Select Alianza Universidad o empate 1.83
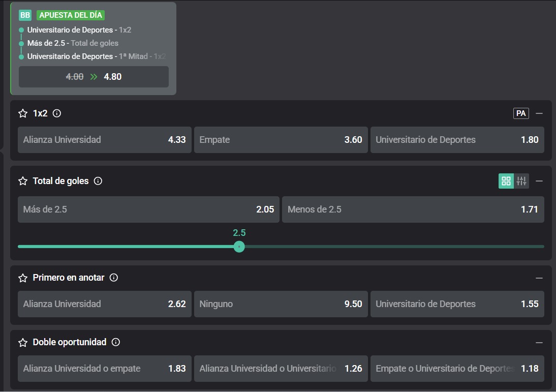 [105, 369]
